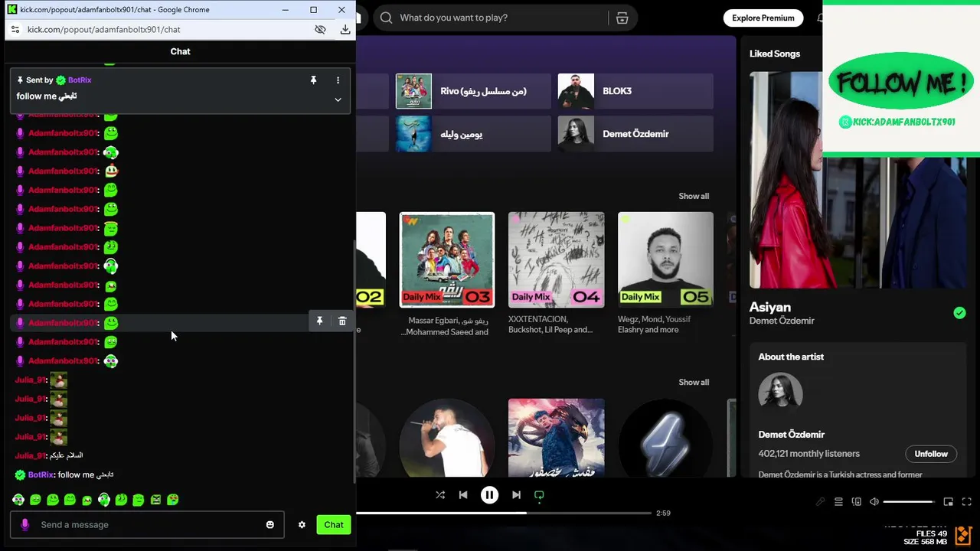Click the crossed-eye tracking protection icon
The width and height of the screenshot is (980, 551).
pos(320,29)
